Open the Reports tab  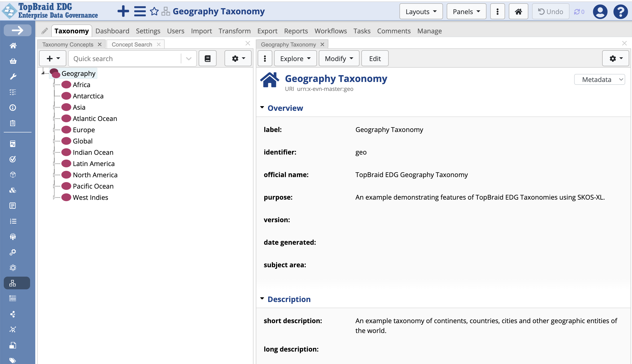[x=296, y=31]
